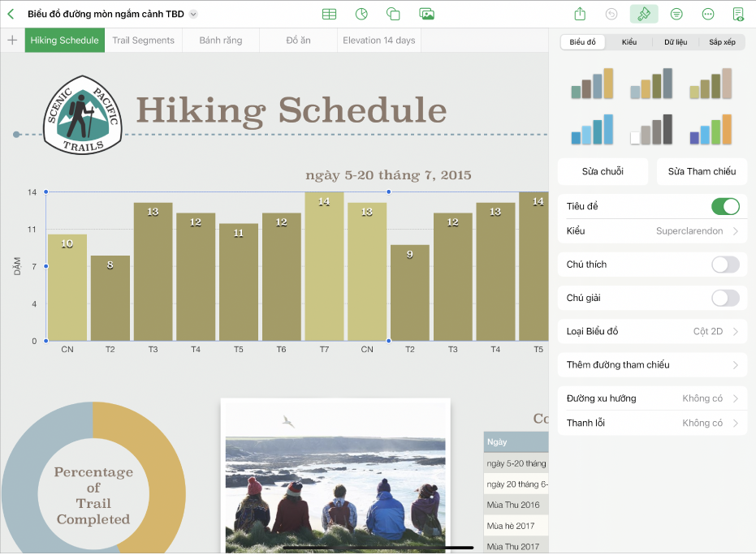Screen dimensions: 756x555
Task: Insert a table from the toolbar
Action: tap(329, 14)
